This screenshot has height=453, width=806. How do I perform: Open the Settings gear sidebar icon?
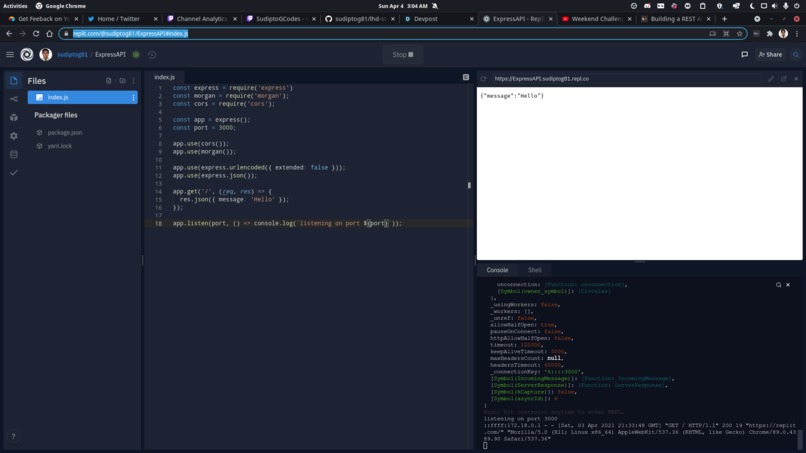(14, 136)
